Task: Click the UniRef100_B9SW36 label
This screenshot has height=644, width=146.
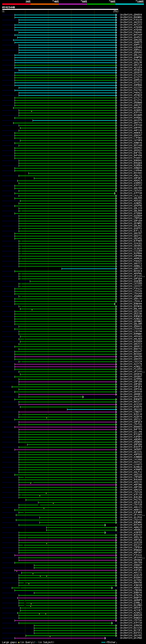Action: tap(131, 306)
